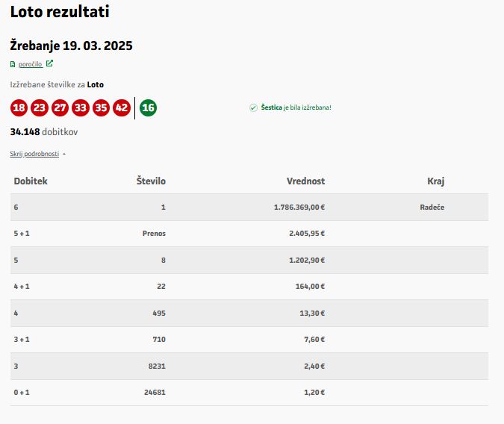Click the external link icon after poročilo
The height and width of the screenshot is (424, 504).
tap(49, 63)
